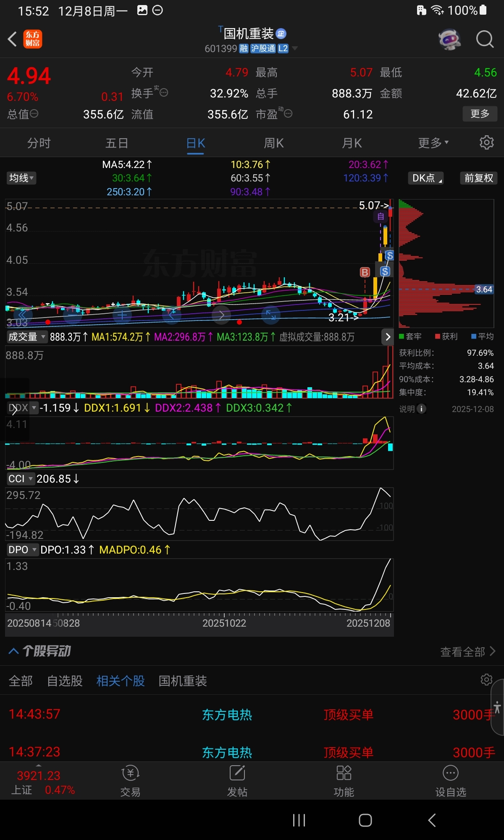Switch to the 五日 tab

[x=117, y=143]
